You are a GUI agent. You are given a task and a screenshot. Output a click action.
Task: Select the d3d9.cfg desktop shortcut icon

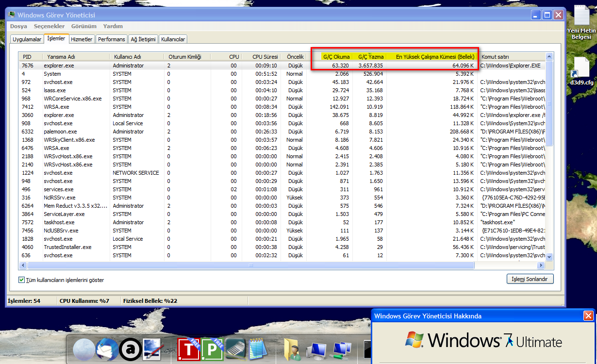(581, 71)
